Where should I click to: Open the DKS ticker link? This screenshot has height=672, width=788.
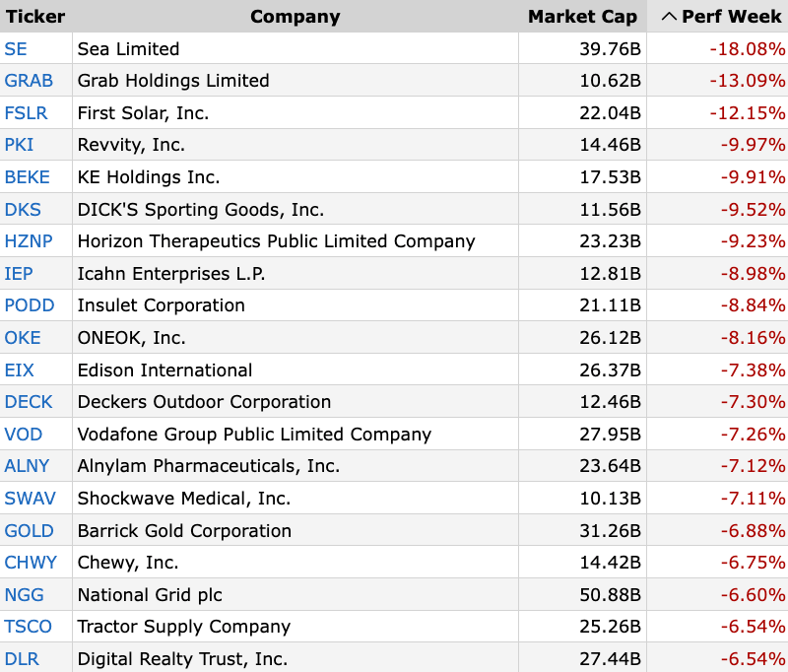[23, 209]
